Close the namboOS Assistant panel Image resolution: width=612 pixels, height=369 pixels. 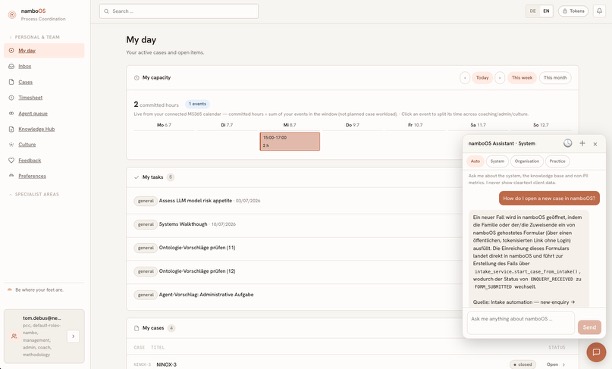tap(595, 144)
